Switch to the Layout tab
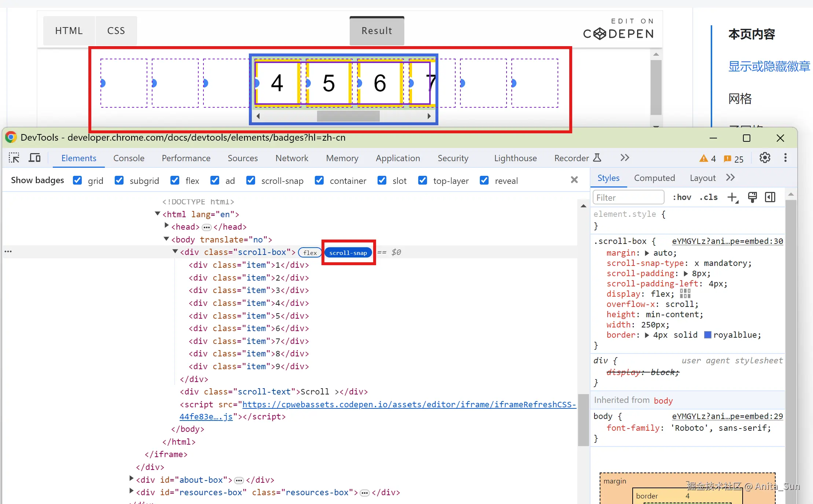This screenshot has width=813, height=504. pos(703,178)
